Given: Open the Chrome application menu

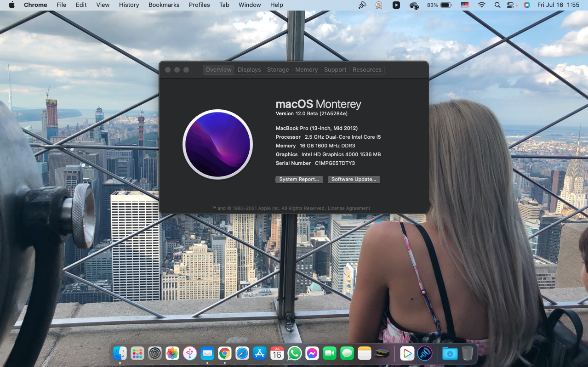Looking at the screenshot, I should (x=35, y=5).
